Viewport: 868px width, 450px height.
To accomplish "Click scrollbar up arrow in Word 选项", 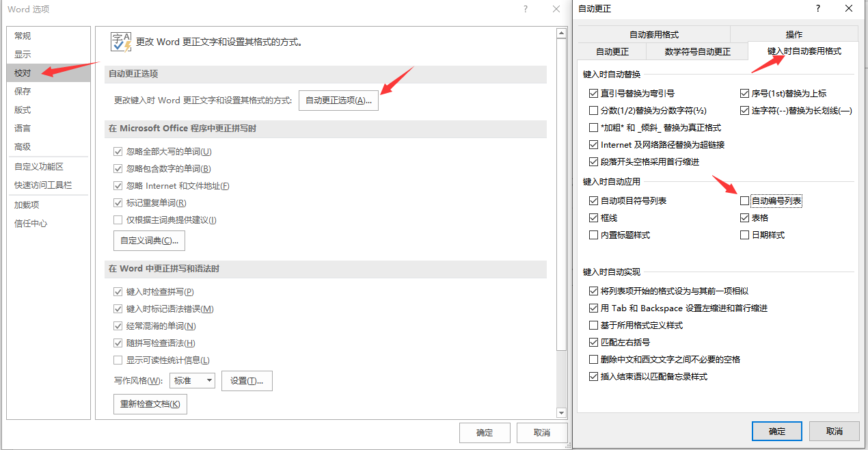I will pos(561,33).
